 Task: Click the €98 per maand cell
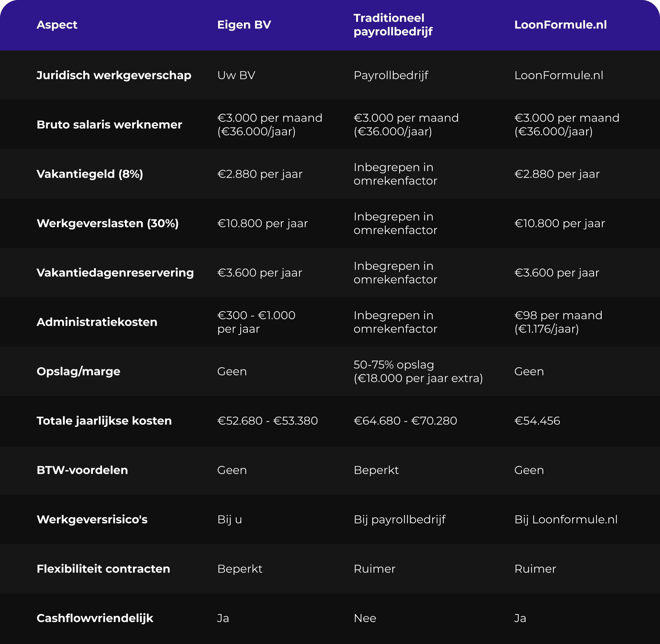click(x=558, y=322)
